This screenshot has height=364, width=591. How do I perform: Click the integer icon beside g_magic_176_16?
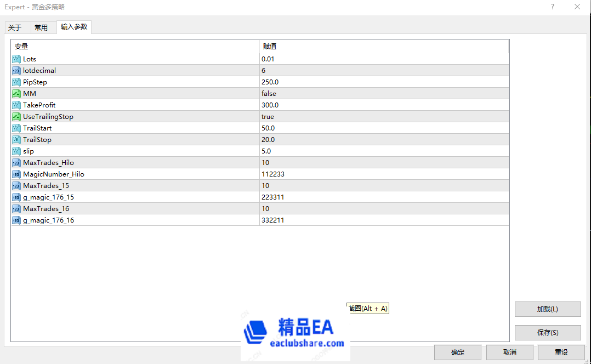pyautogui.click(x=16, y=220)
